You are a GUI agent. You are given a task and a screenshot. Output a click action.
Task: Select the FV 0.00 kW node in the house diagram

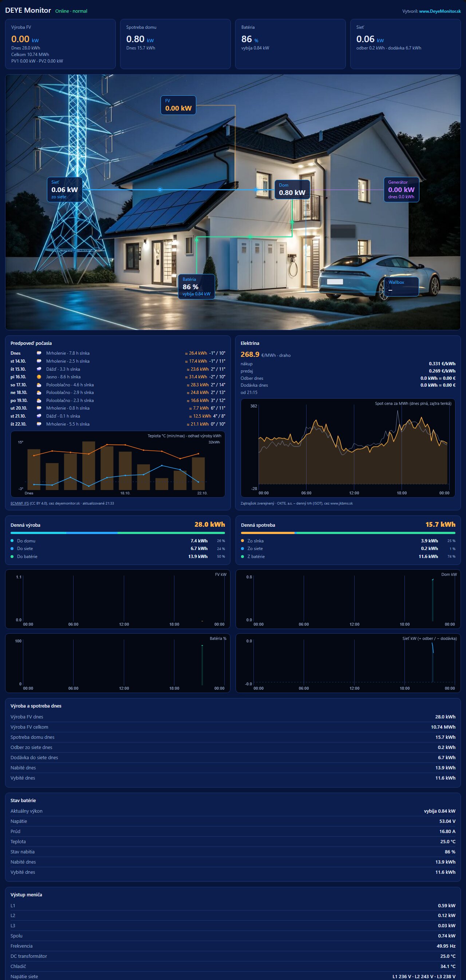178,105
